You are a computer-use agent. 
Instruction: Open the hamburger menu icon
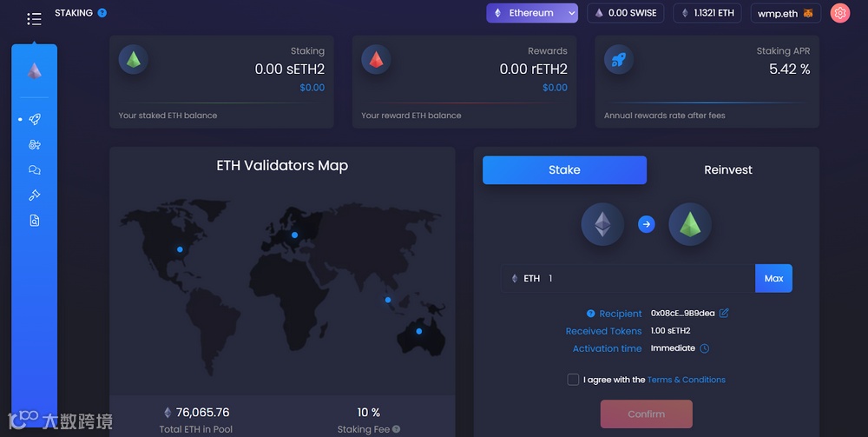coord(35,19)
